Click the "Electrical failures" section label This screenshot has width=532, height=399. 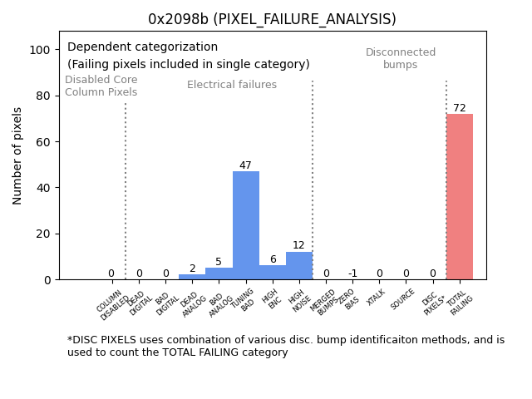[x=232, y=85]
